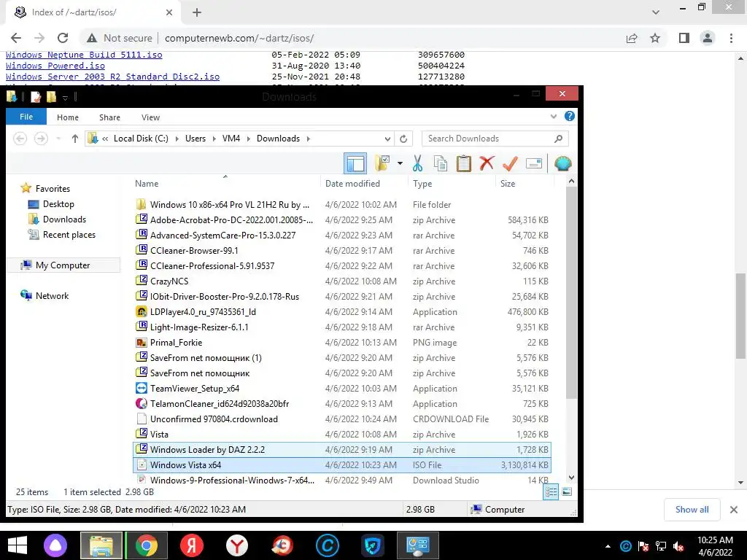Expand the Explorer ribbon with chevron
Viewport: 747px width, 560px height.
[x=554, y=116]
